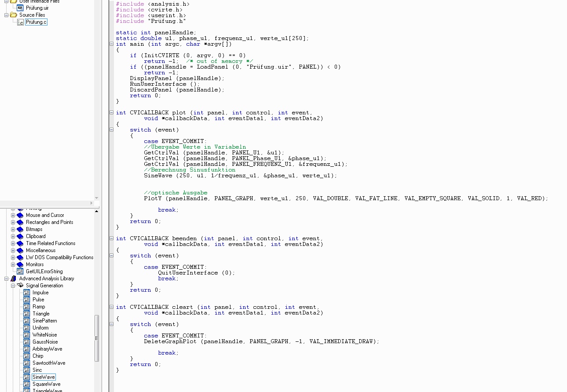Click the QuitUserInterface (0) statement
Viewport: 567px width, 392px height.
point(197,273)
